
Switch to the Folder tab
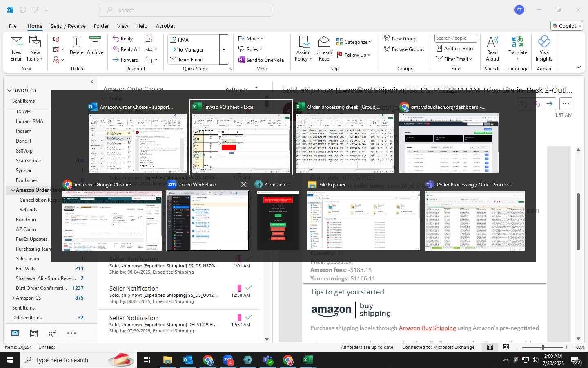(x=101, y=26)
